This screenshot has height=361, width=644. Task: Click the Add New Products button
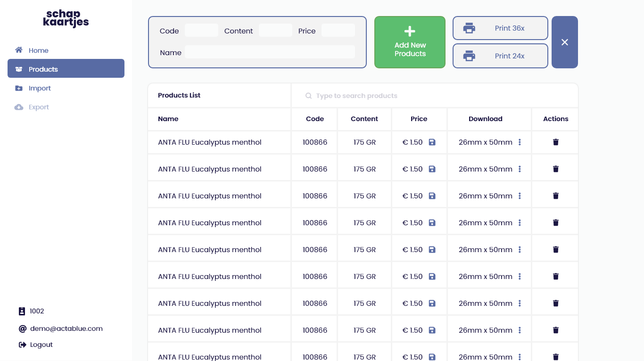[410, 42]
